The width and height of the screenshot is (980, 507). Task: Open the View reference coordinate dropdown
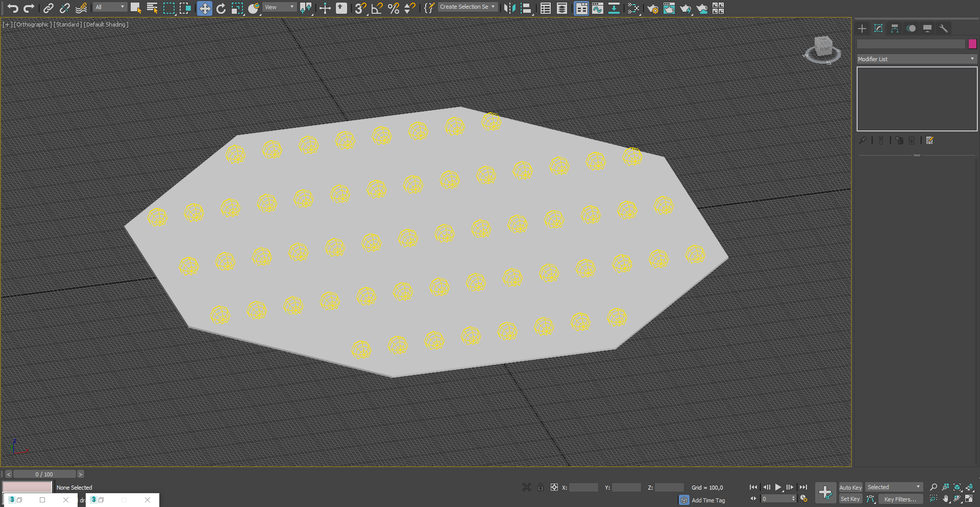pos(279,7)
